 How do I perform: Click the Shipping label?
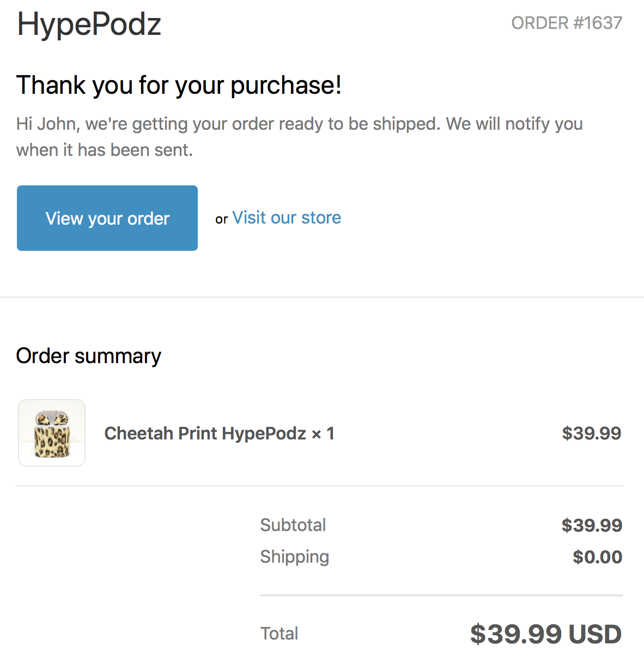pos(295,557)
